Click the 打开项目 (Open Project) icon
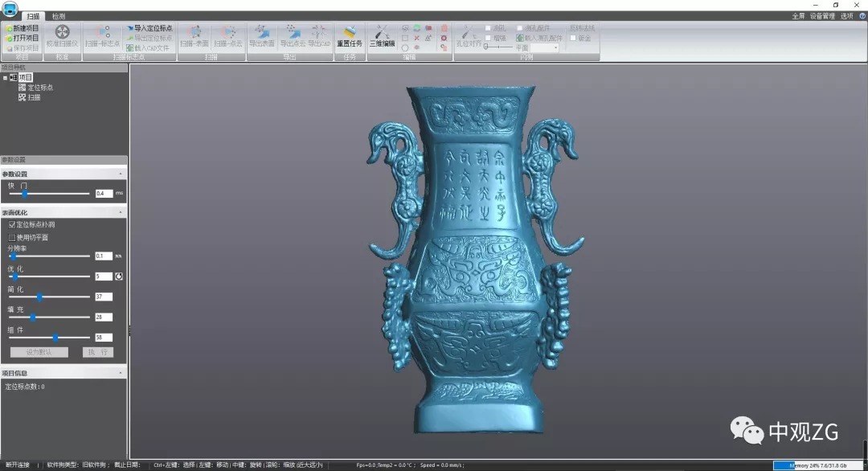This screenshot has height=471, width=868. tap(9, 38)
